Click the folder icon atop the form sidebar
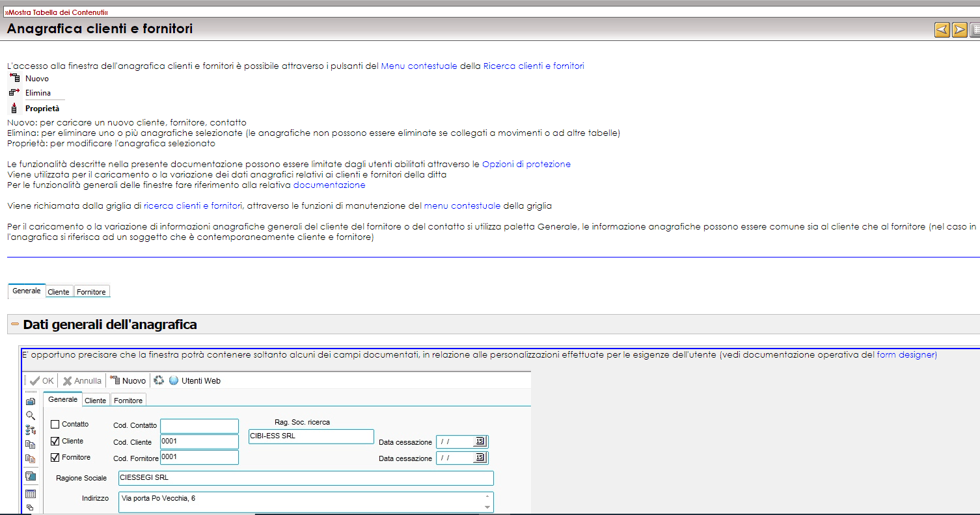 pyautogui.click(x=31, y=402)
